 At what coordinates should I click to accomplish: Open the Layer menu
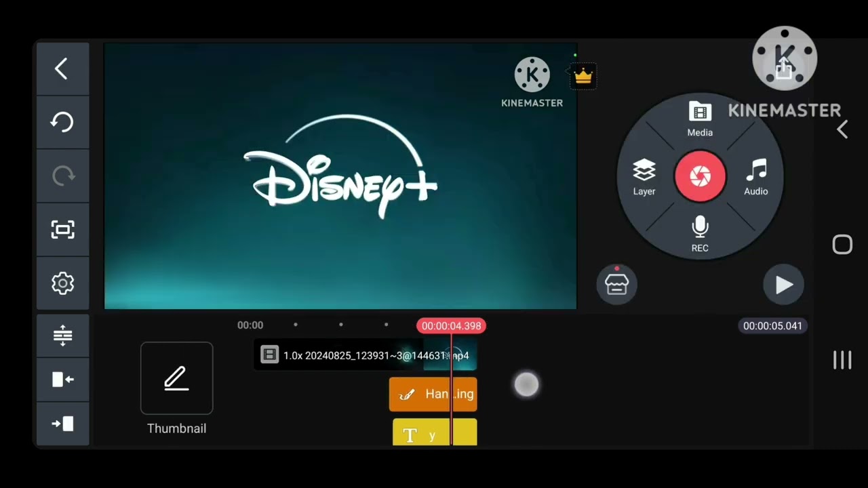point(644,178)
